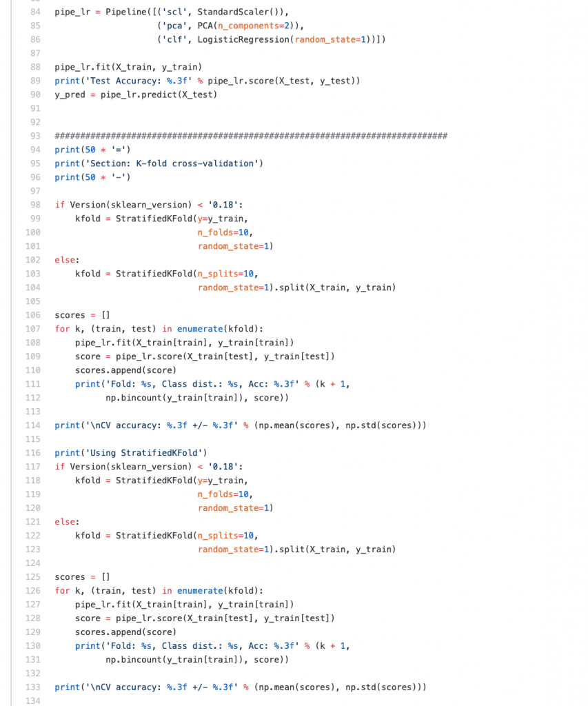Click 'enumerate' on line 107
The image size is (588, 706).
tap(200, 329)
